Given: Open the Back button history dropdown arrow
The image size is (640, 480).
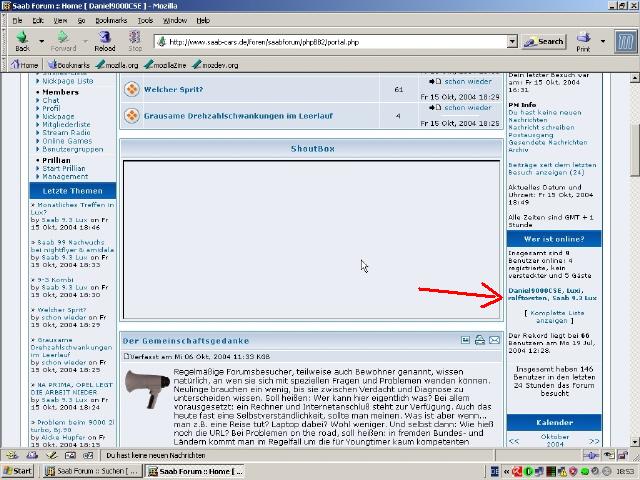Looking at the screenshot, I should [41, 41].
